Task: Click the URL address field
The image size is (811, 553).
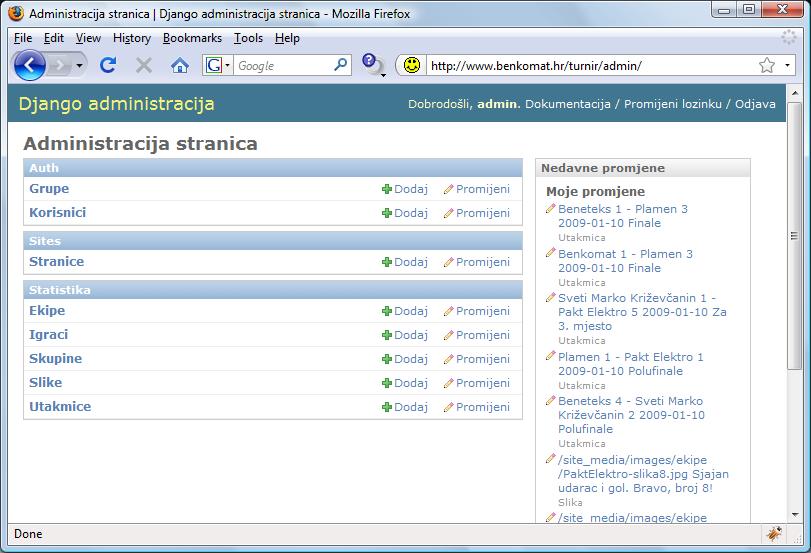Action: [x=590, y=66]
